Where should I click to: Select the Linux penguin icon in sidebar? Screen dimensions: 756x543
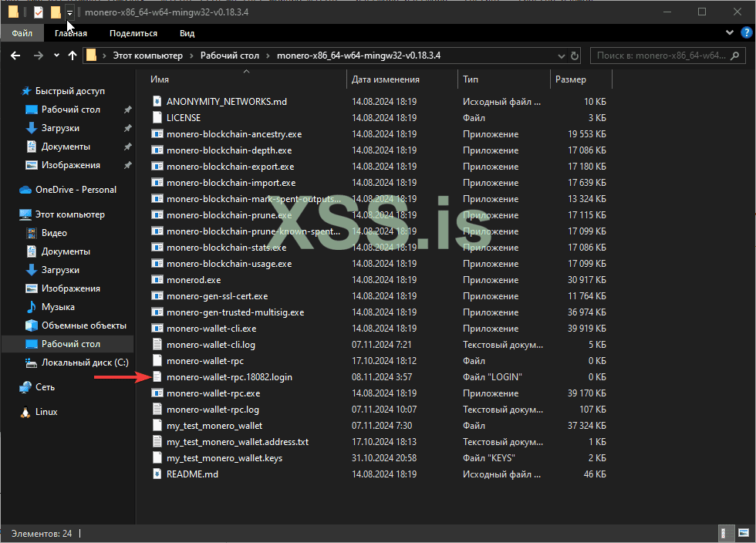(25, 412)
